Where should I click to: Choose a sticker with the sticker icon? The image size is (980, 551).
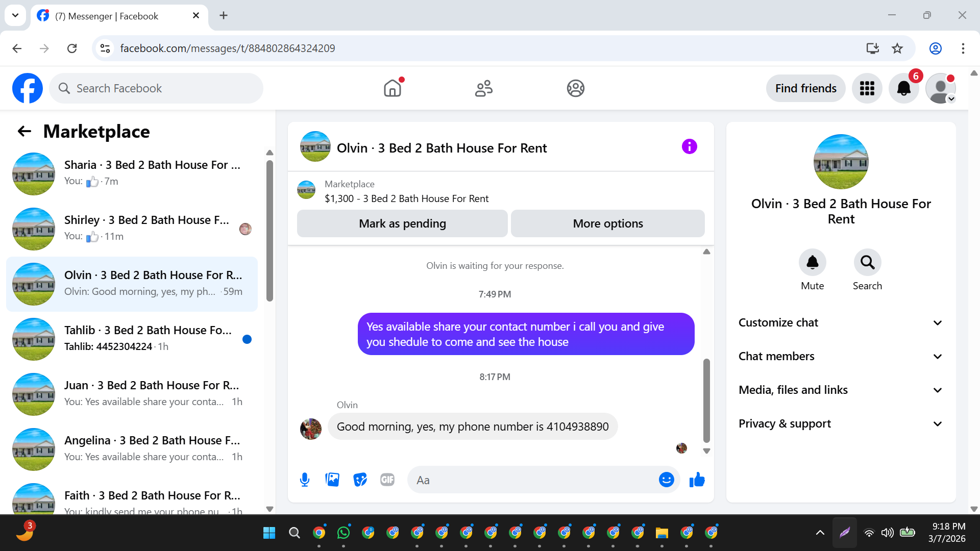360,480
